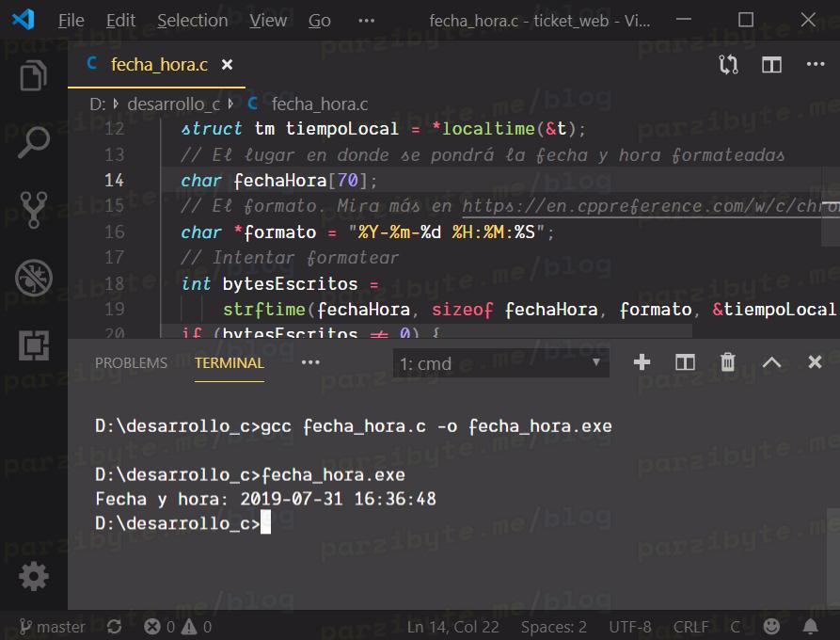This screenshot has height=640, width=840.
Task: Open the editor More Actions ellipsis
Action: pos(816,64)
